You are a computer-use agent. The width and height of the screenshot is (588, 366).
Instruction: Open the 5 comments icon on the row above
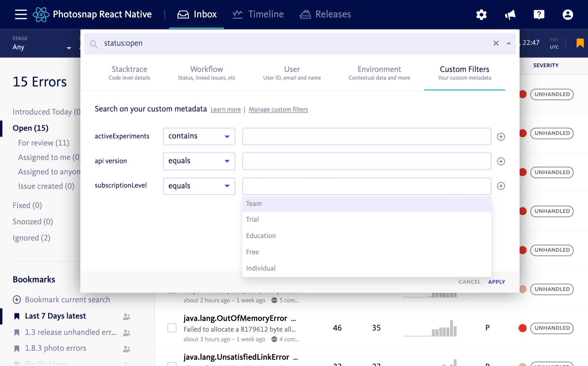click(x=274, y=300)
